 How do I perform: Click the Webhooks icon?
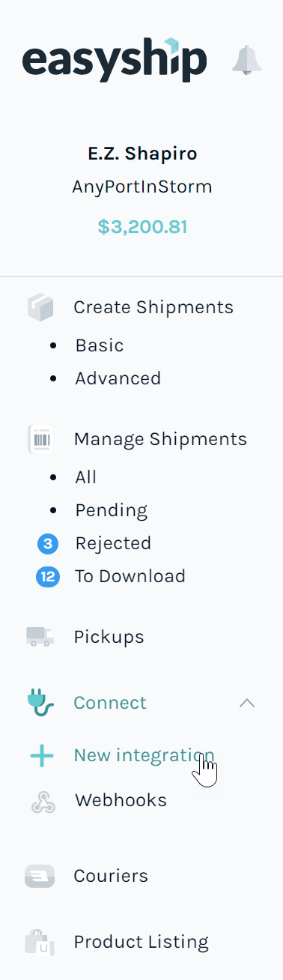[x=43, y=801]
